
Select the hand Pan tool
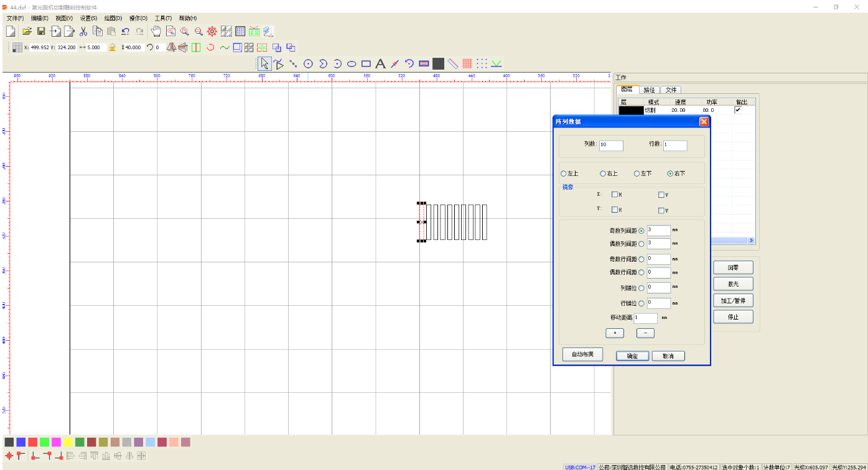[156, 31]
